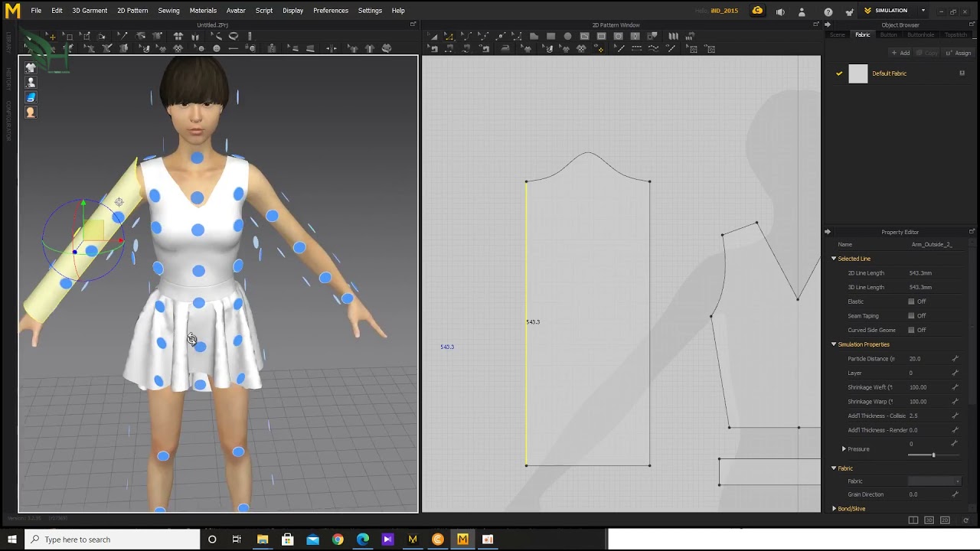Open the Avatar menu
The image size is (980, 551).
point(236,11)
